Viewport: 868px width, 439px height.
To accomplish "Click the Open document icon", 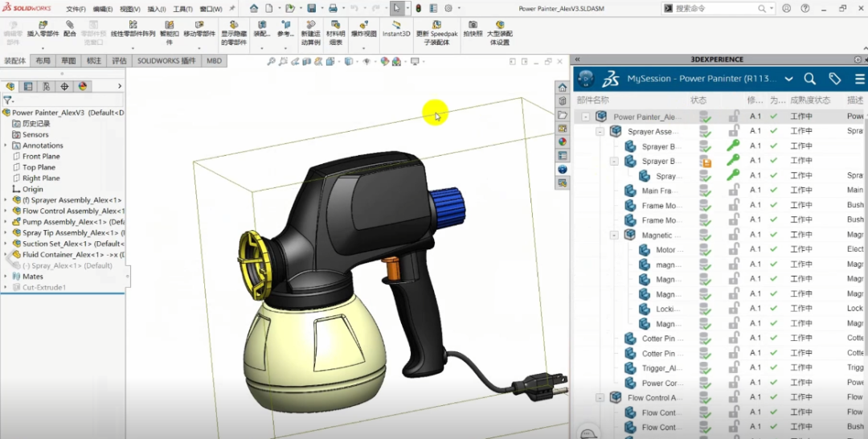I will point(289,8).
